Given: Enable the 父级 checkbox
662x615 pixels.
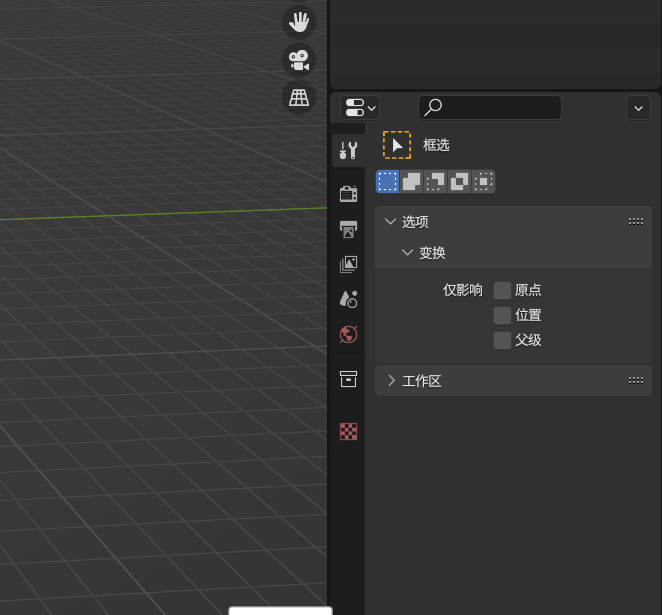Looking at the screenshot, I should tap(502, 340).
